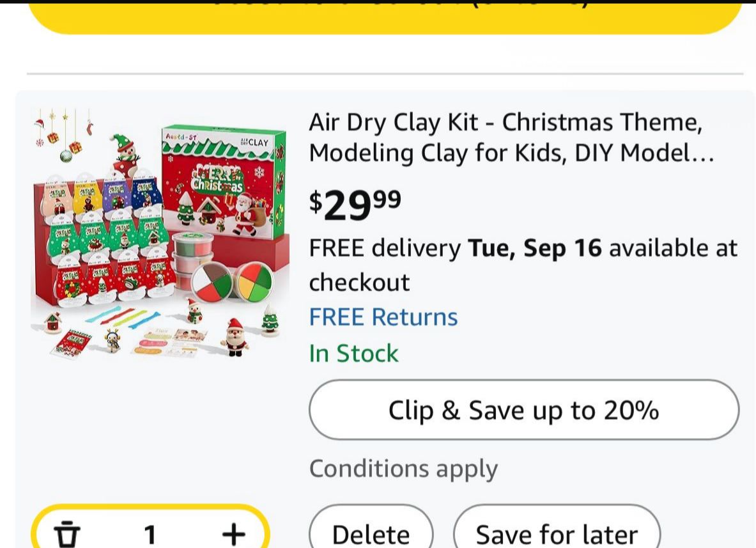Viewport: 756px width, 548px height.
Task: Click the $29.99 price
Action: tap(355, 205)
